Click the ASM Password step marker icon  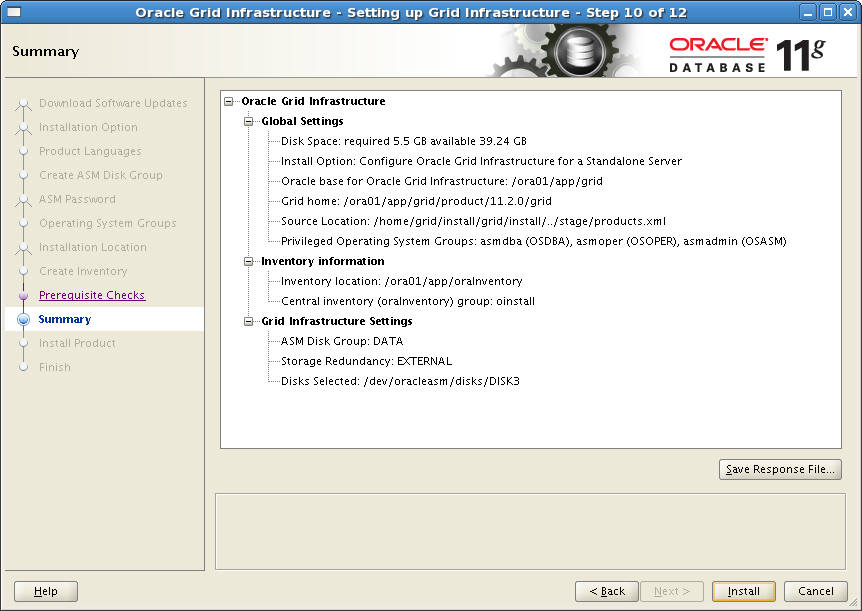(x=23, y=200)
